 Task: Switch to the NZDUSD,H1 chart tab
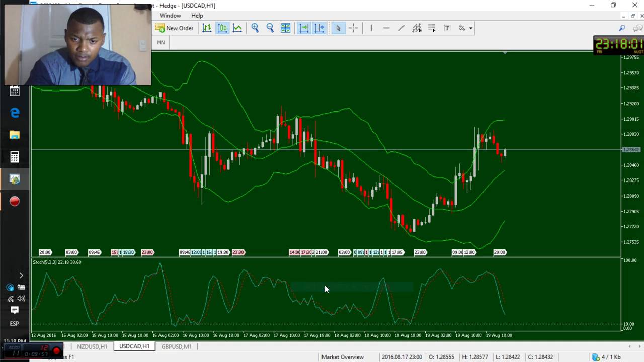(92, 346)
